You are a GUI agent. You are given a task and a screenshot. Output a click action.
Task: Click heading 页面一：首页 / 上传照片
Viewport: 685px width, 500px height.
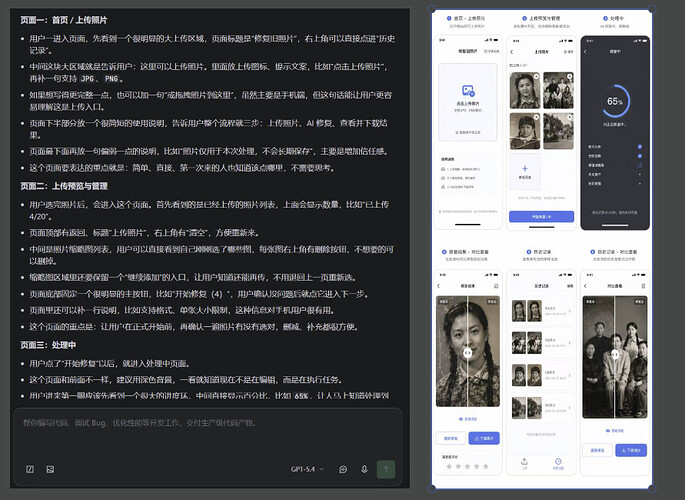pyautogui.click(x=64, y=20)
